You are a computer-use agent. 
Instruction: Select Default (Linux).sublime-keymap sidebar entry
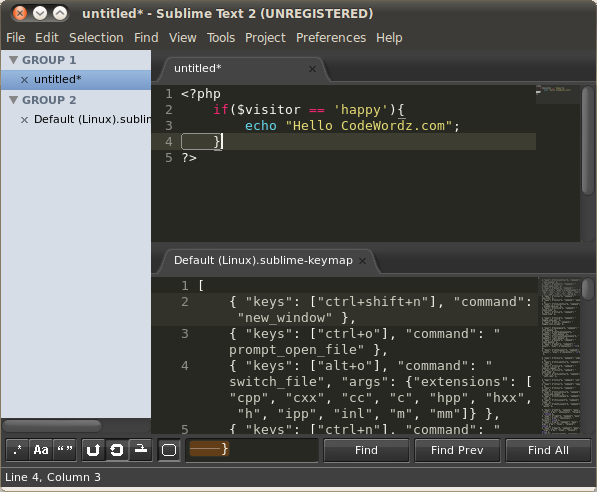point(76,120)
